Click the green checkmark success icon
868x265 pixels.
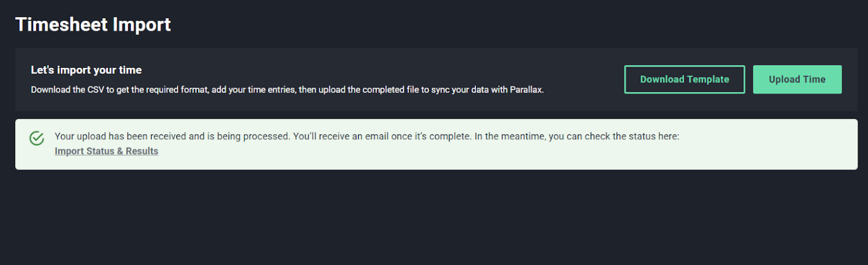37,139
